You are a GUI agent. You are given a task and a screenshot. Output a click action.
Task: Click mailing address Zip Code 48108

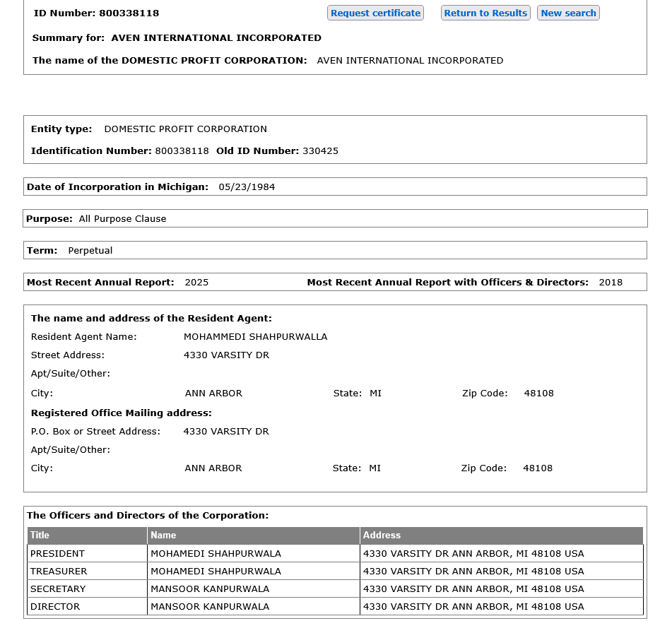pos(538,468)
